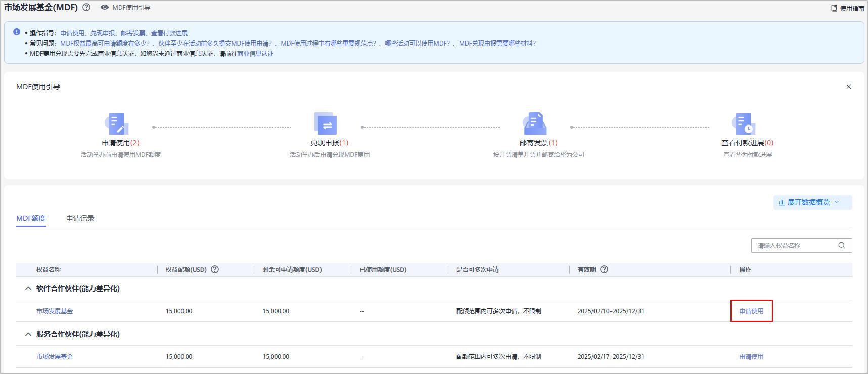868x374 pixels.
Task: Close the MDF使用引导 panel
Action: tap(849, 87)
